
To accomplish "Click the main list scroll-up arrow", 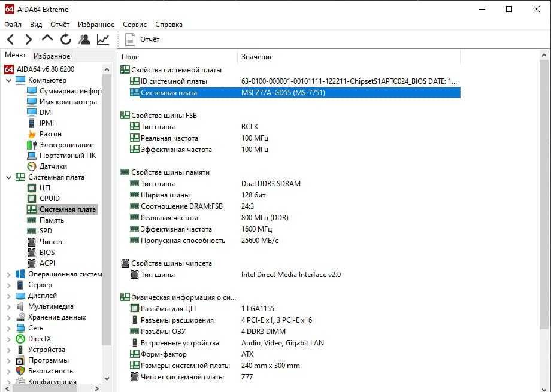I will click(544, 55).
